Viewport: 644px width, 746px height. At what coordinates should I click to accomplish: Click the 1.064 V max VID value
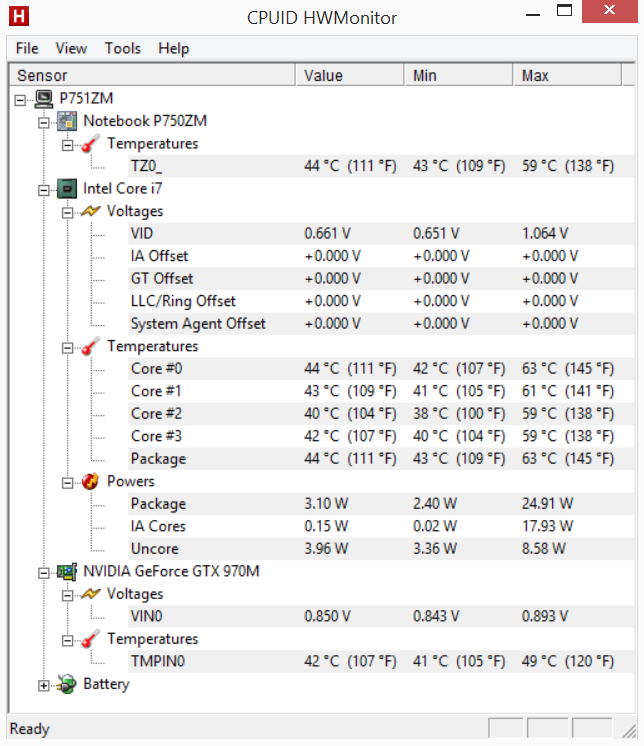click(x=545, y=234)
